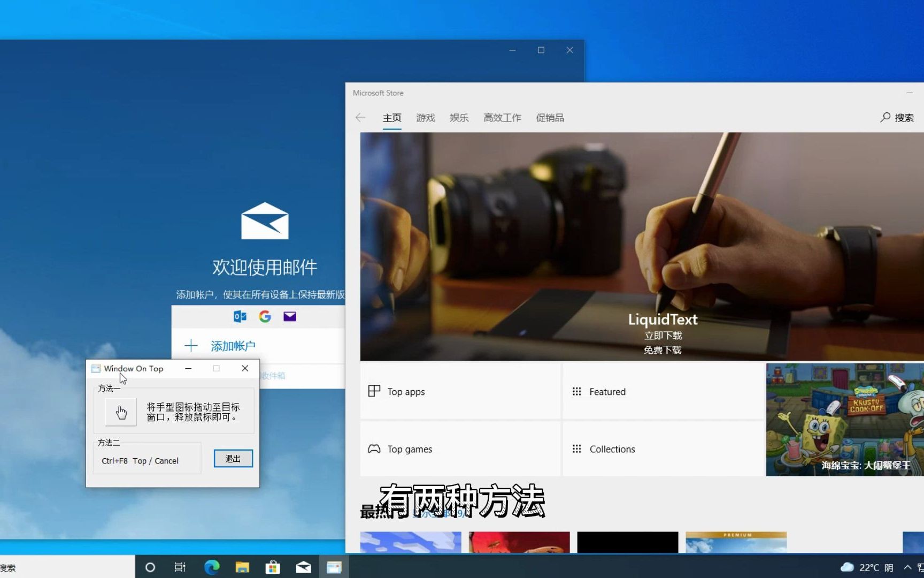Click the Ctrl+F8 Top / Cancel text
924x578 pixels.
pos(140,461)
